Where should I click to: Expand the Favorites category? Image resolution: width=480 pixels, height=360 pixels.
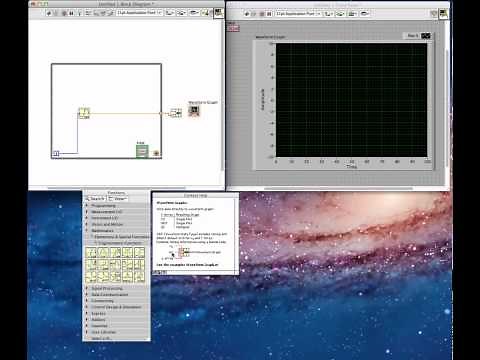(116, 326)
